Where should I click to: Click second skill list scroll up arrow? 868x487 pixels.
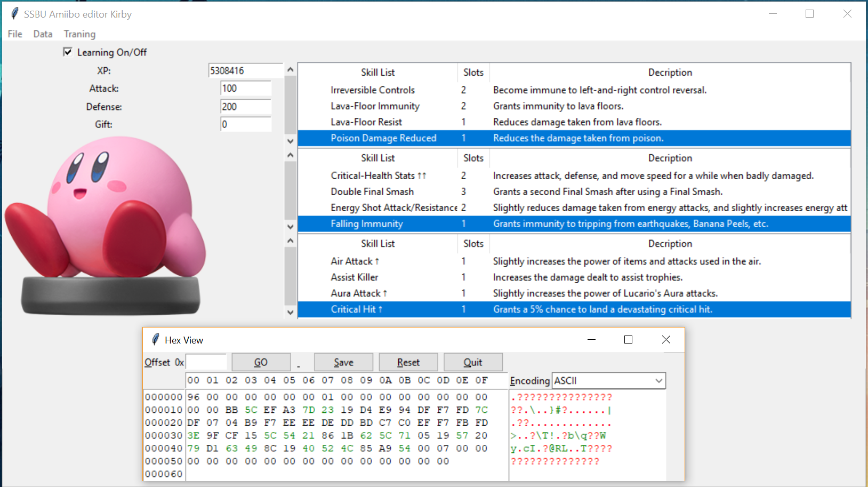(290, 155)
